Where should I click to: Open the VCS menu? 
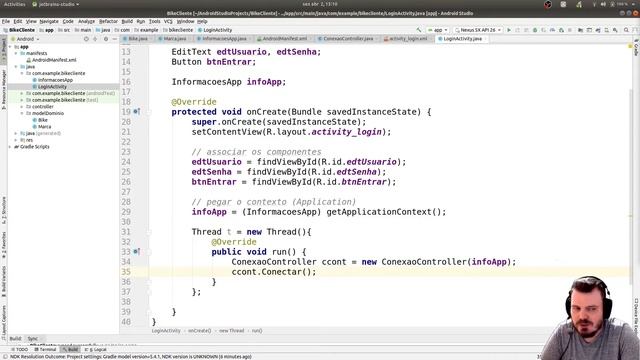(168, 21)
